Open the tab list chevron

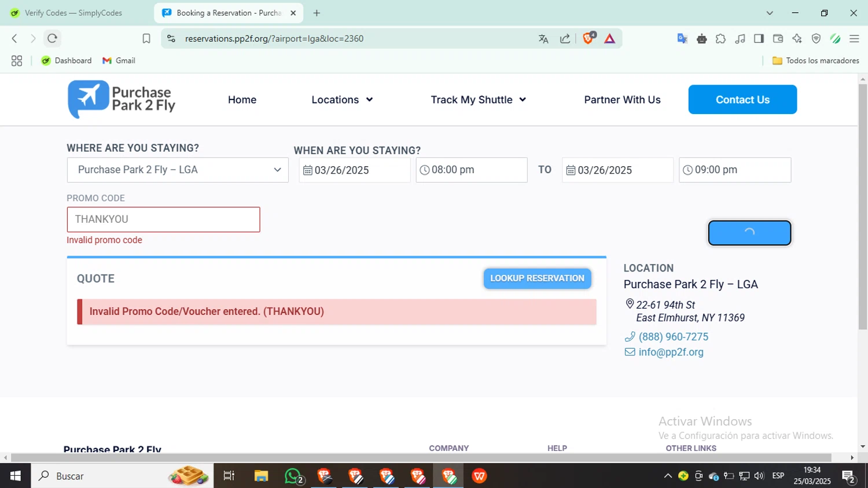(770, 13)
